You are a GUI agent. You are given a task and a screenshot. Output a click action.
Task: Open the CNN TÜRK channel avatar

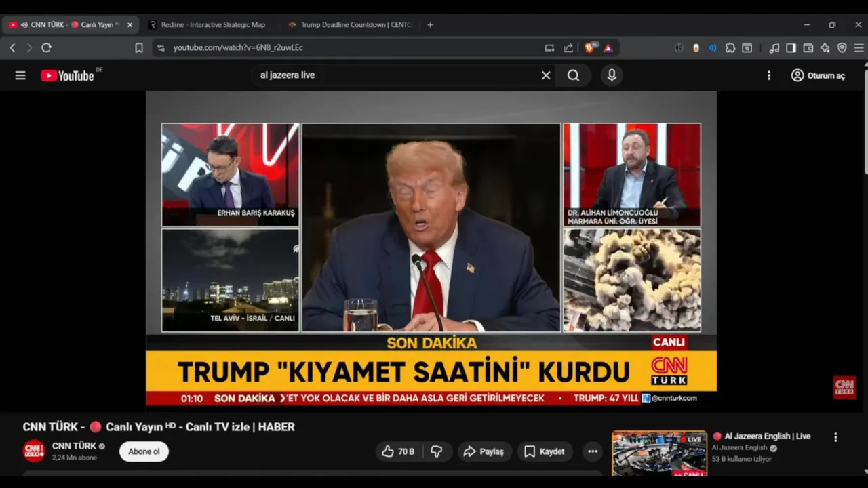34,451
